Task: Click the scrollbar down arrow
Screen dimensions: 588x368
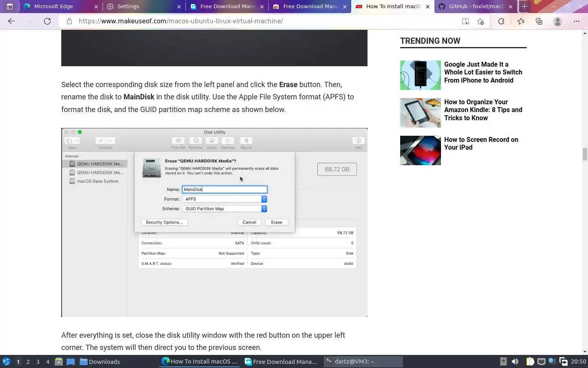Action: click(585, 352)
